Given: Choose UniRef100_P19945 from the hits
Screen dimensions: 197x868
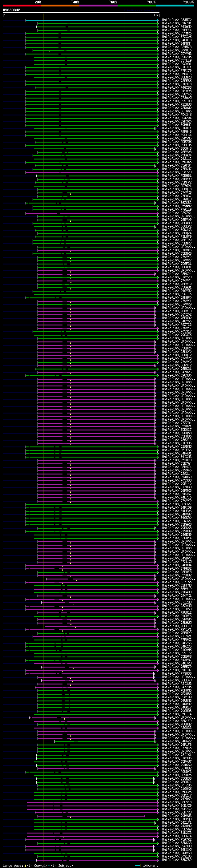Looking at the screenshot, I should pyautogui.click(x=177, y=470).
